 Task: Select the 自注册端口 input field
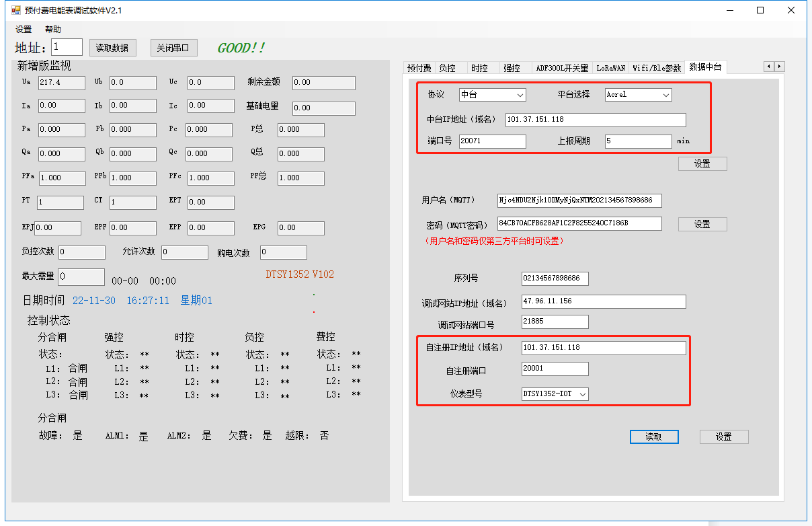point(555,369)
